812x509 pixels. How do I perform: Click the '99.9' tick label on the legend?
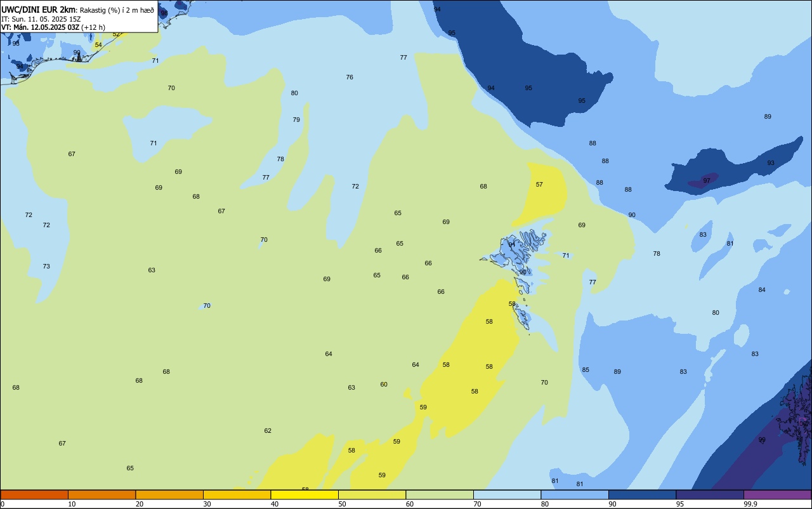click(750, 504)
